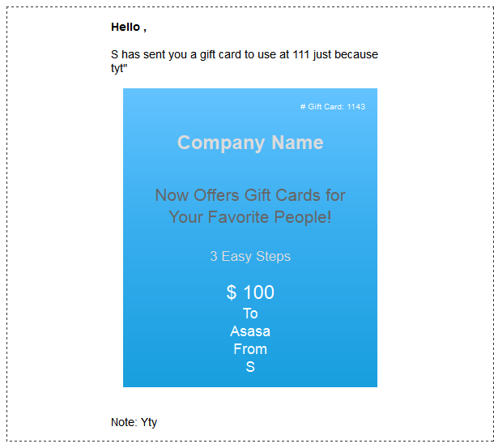Click the bold "Hello ," greeting

(x=129, y=28)
